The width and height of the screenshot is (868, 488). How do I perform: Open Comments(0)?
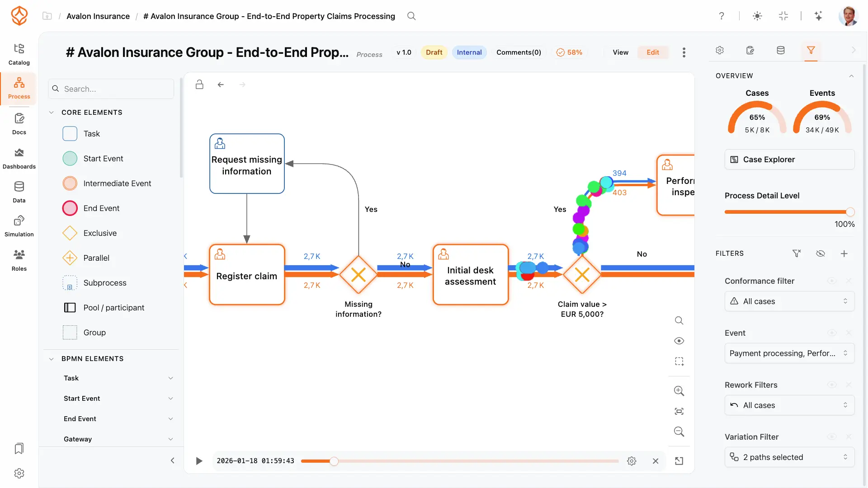519,52
